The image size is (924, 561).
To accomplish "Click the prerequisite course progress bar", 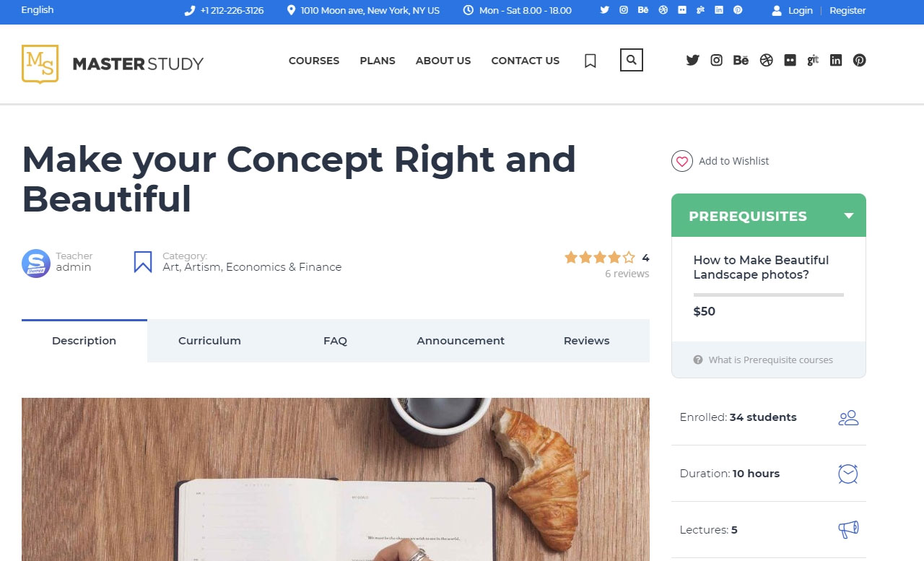I will click(x=769, y=295).
